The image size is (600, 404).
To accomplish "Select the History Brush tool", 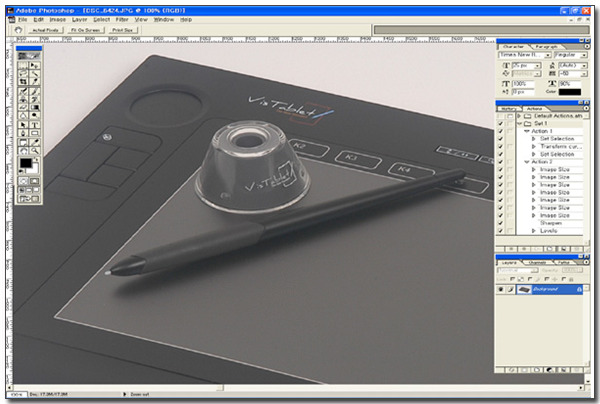I will click(x=34, y=99).
